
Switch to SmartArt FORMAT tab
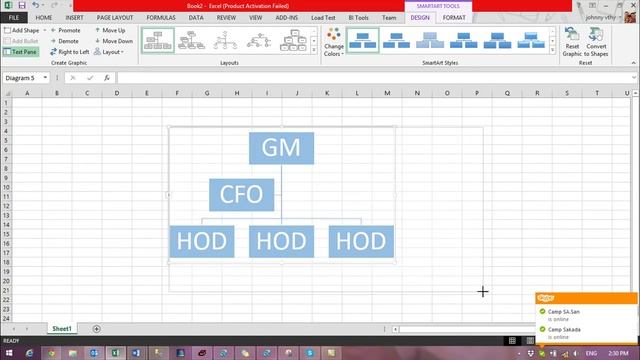[454, 18]
